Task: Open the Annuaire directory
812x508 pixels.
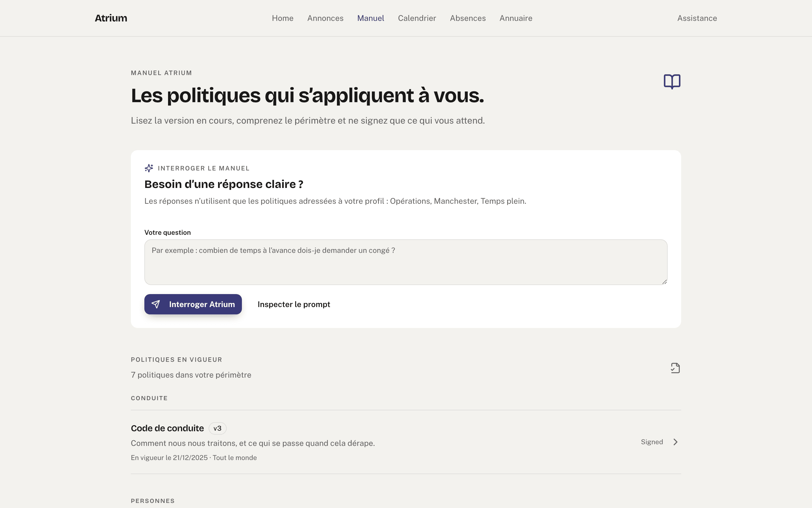Action: click(516, 18)
